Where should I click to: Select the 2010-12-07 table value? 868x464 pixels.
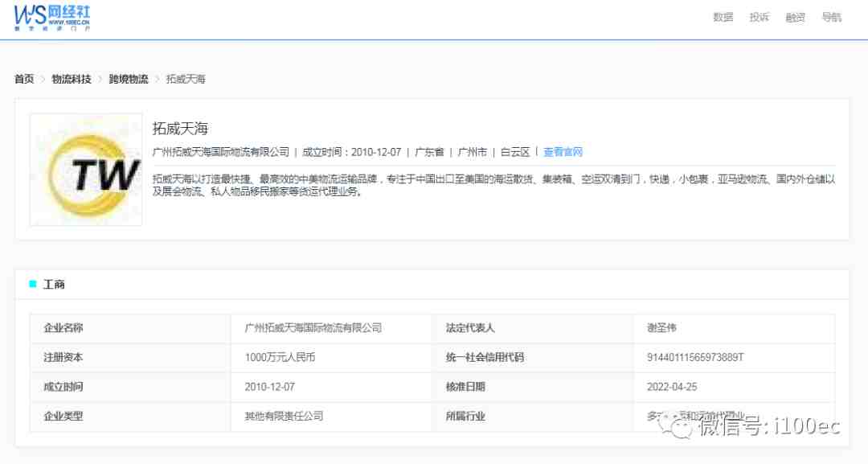point(331,387)
